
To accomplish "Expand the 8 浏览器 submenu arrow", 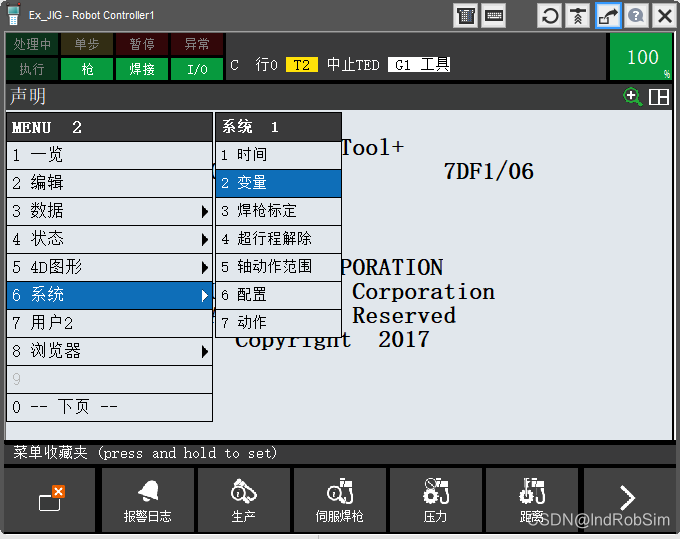I will click(x=205, y=351).
